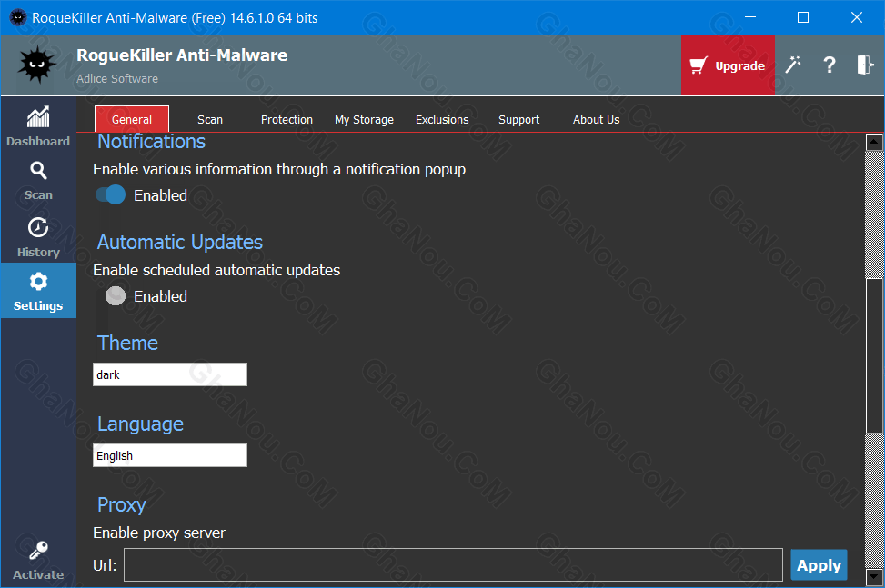Image resolution: width=885 pixels, height=588 pixels.
Task: Click the RogueKiller logo in header
Action: click(36, 65)
